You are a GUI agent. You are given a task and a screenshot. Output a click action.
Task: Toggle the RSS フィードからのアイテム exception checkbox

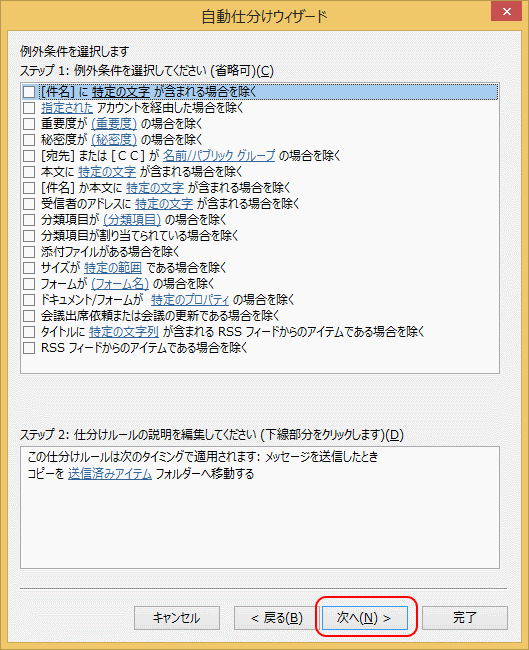click(29, 348)
